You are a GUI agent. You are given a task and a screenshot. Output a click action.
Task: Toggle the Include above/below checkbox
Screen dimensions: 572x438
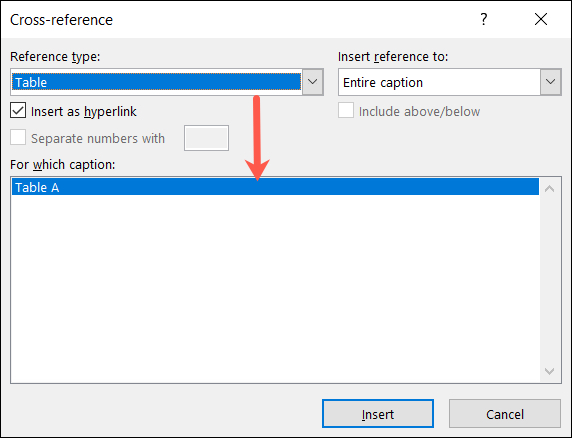tap(346, 111)
